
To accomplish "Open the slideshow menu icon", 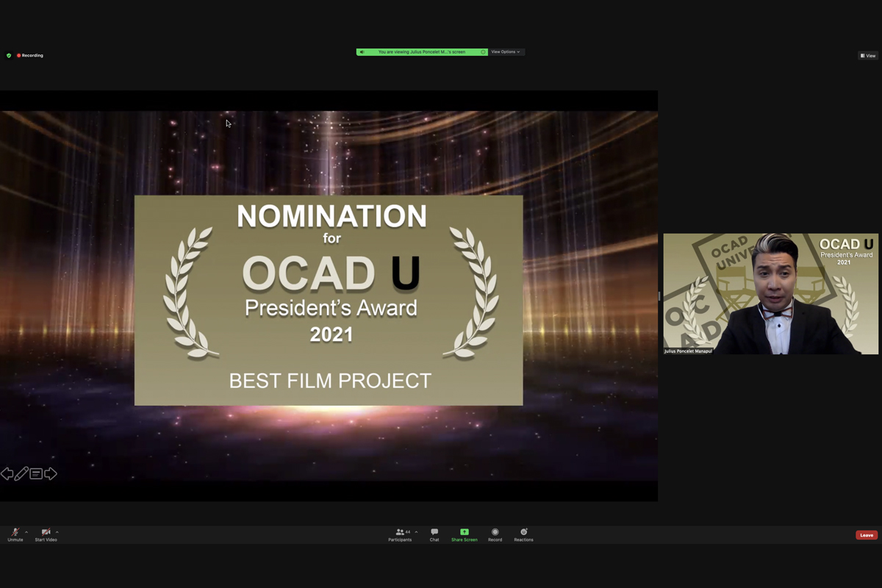I will click(36, 474).
